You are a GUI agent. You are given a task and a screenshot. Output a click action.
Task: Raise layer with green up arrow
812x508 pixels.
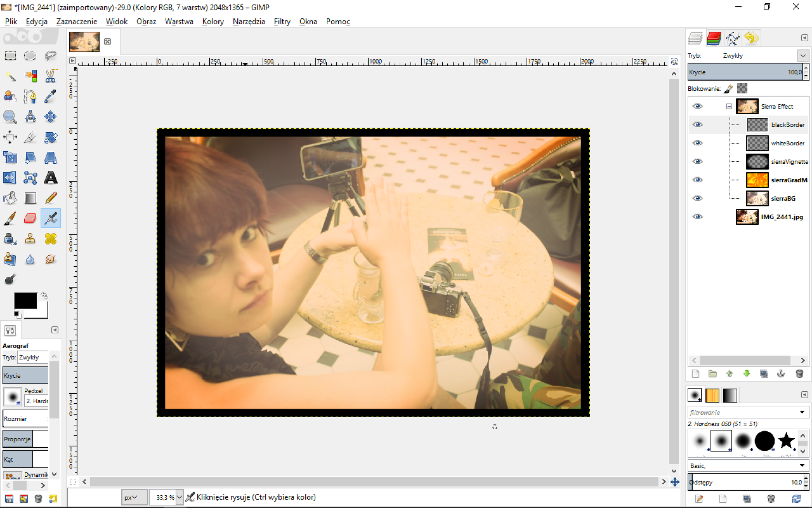point(730,374)
